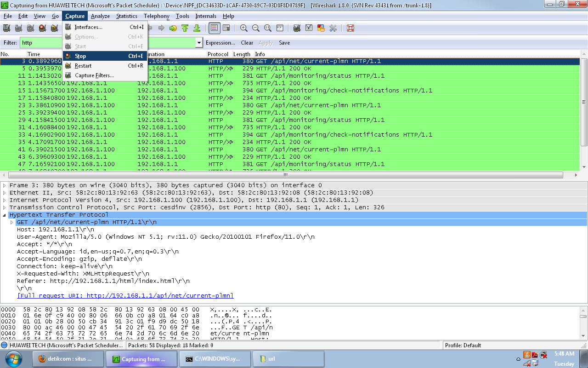Open the Edit menu
The height and width of the screenshot is (368, 588).
[x=23, y=16]
